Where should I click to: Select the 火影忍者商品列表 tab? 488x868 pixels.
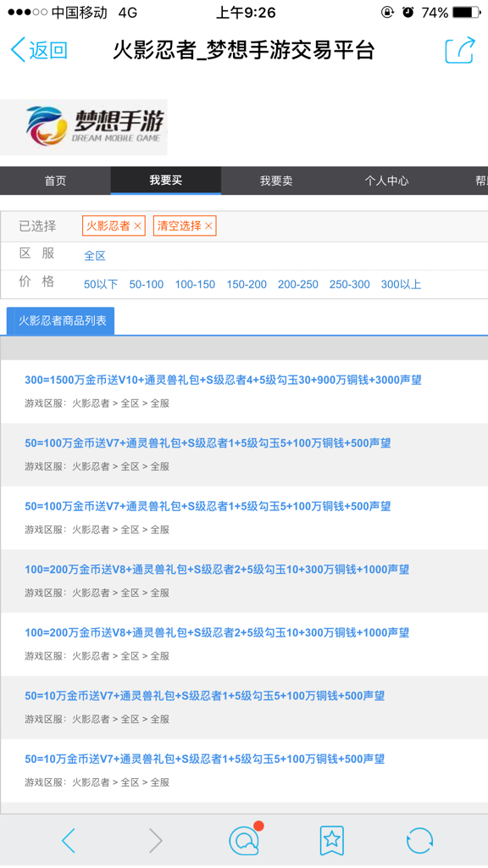point(60,321)
